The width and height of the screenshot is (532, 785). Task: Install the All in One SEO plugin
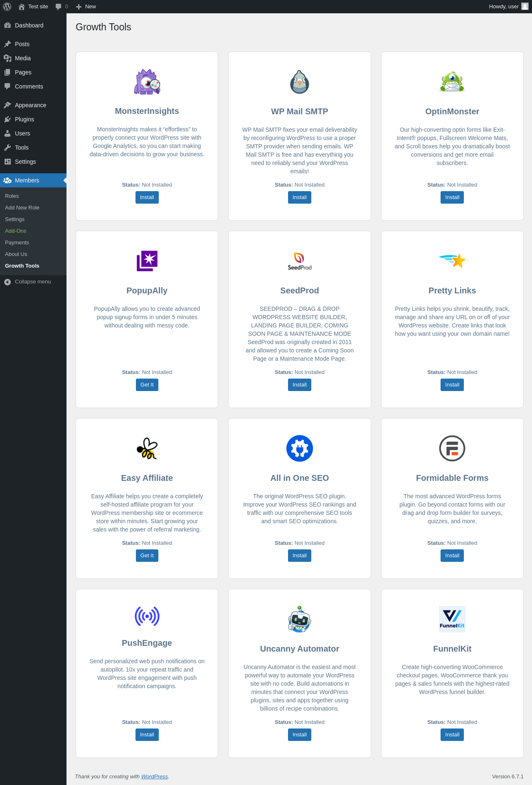(300, 556)
